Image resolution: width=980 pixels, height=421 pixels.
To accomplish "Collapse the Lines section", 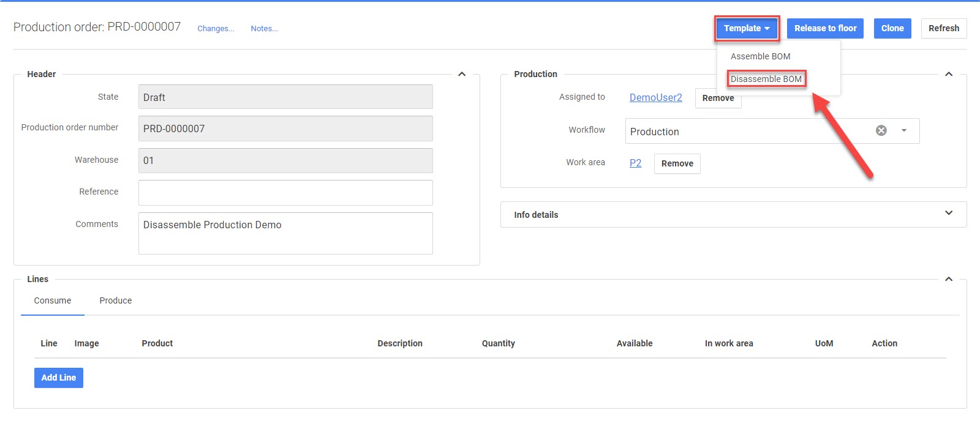I will [x=948, y=279].
